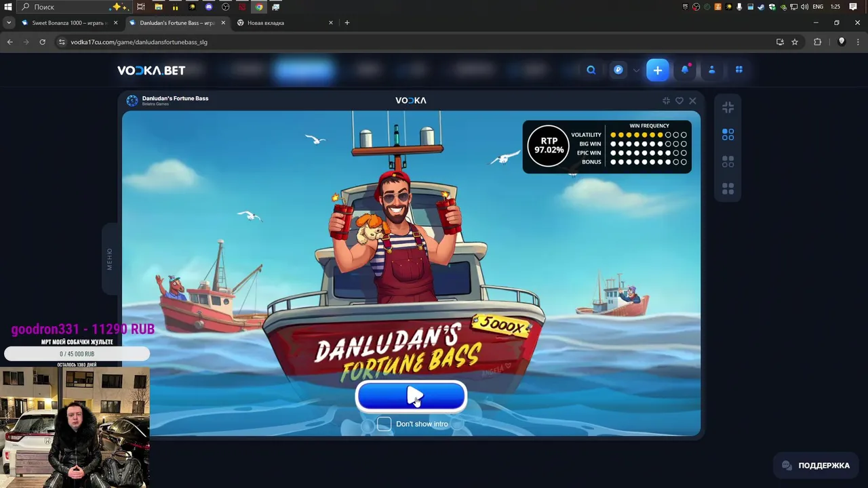Close the Sweet Bonanza 1000 tab
Viewport: 868px width, 488px height.
(115, 22)
